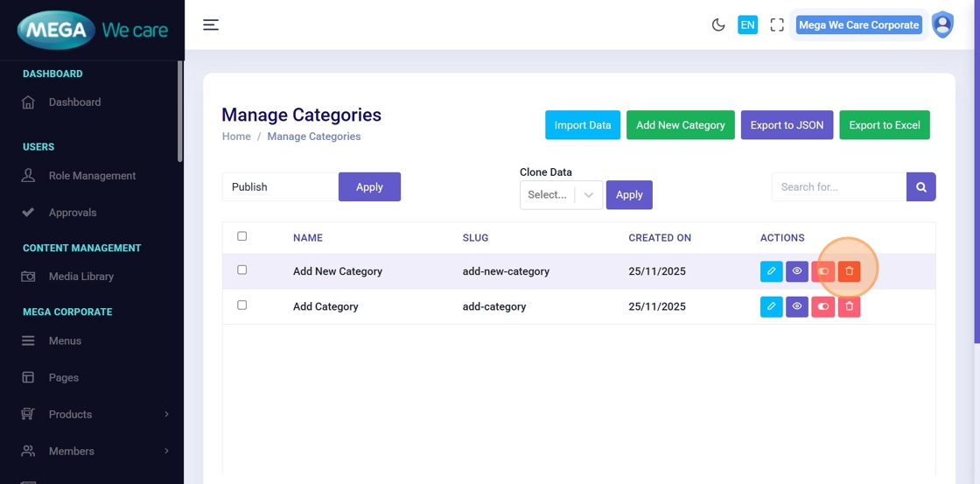Click Export to Excel button
The height and width of the screenshot is (484, 980).
pyautogui.click(x=884, y=125)
